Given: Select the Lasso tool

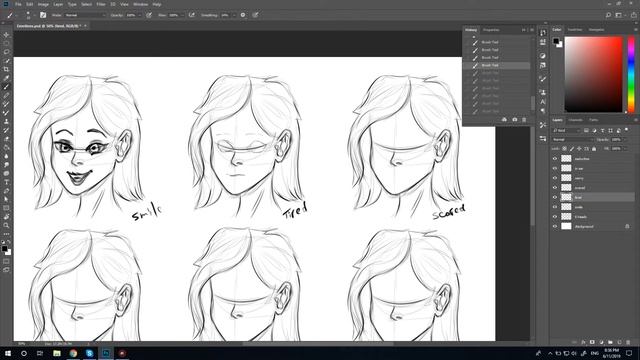Looking at the screenshot, I should [6, 52].
